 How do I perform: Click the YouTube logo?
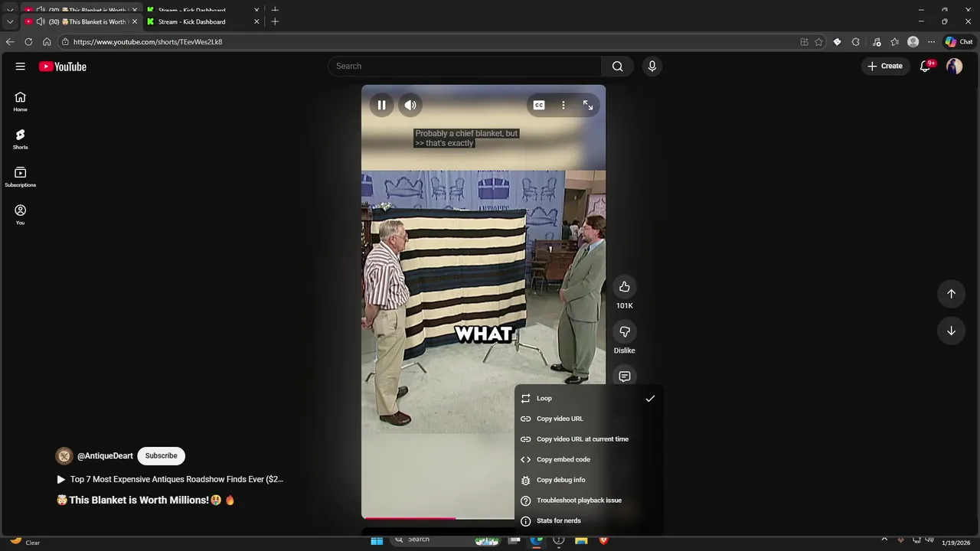click(63, 67)
